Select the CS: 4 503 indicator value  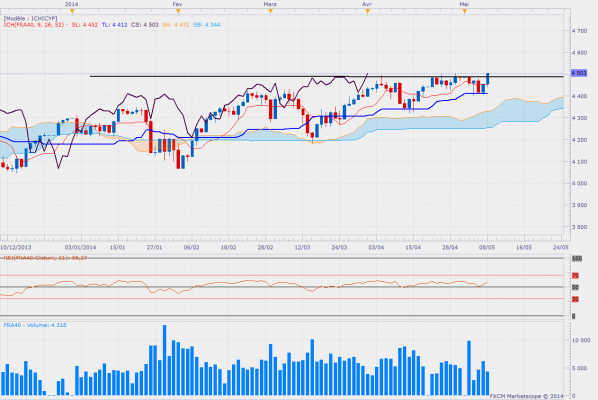(145, 25)
